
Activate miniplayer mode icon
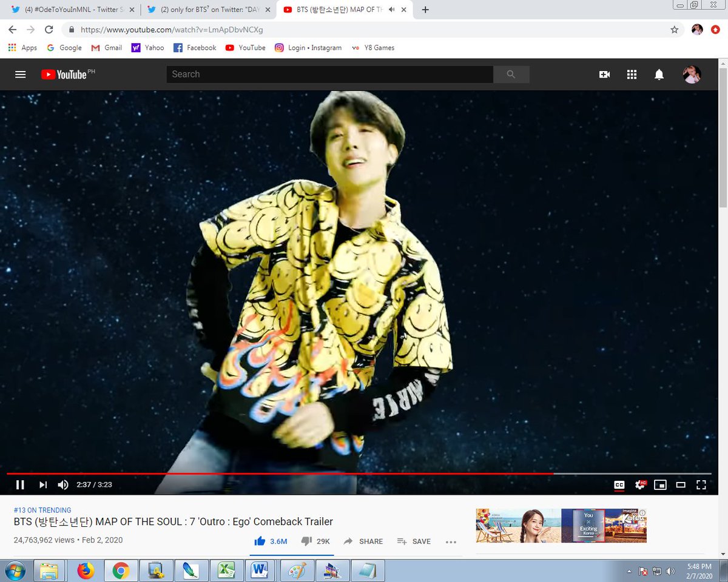[660, 484]
